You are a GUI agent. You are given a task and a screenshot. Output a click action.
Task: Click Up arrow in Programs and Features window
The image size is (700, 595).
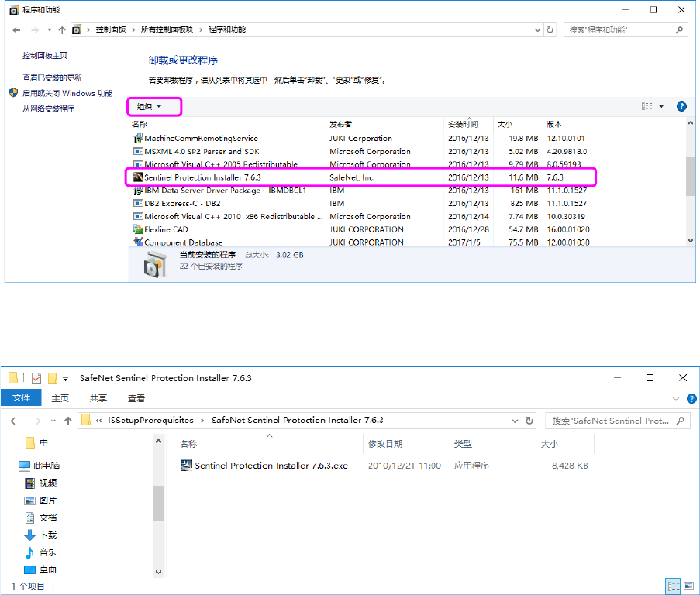[x=62, y=30]
